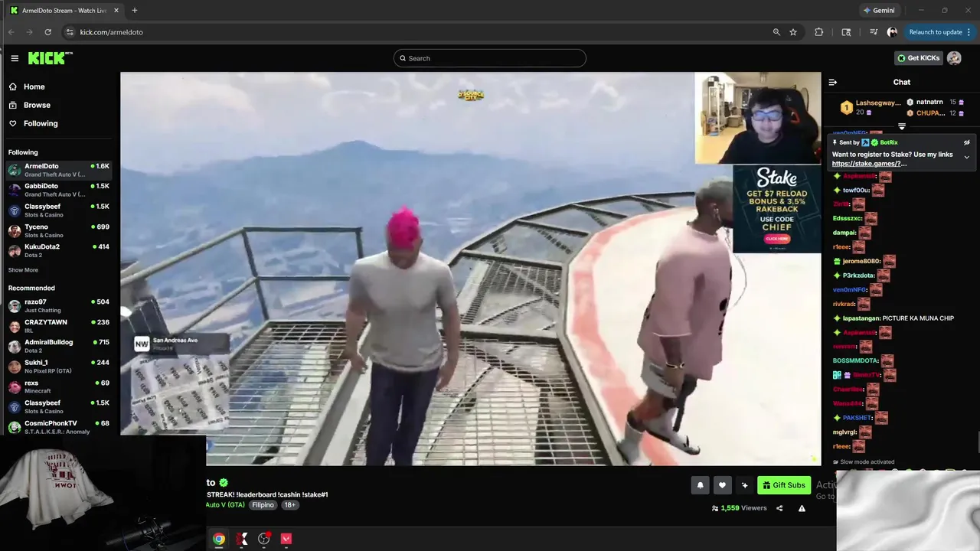Screen dimensions: 980x551
Task: Open Sukhi_1 recommended channel
Action: tap(59, 367)
